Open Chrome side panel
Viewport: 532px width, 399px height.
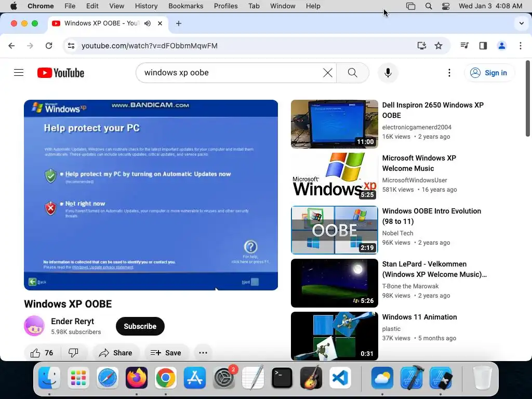483,46
